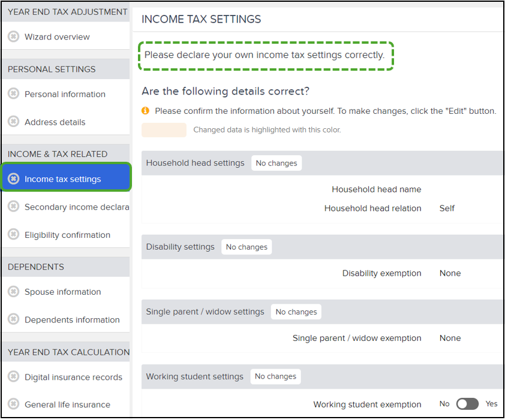Viewport: 505px width, 420px height.
Task: Click the Household head relation value Self
Action: pos(447,209)
